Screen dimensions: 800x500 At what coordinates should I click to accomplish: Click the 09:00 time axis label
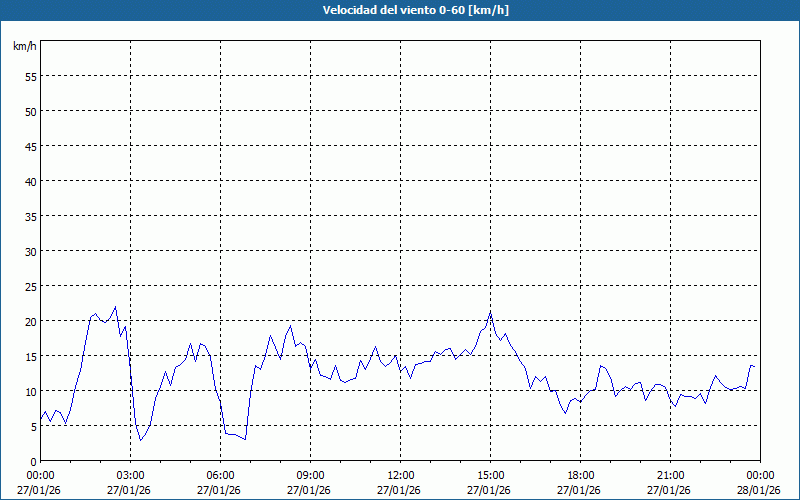(310, 475)
